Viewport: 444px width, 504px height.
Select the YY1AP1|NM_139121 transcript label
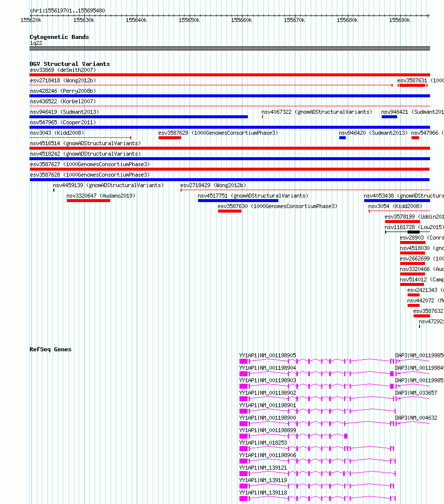pyautogui.click(x=263, y=468)
